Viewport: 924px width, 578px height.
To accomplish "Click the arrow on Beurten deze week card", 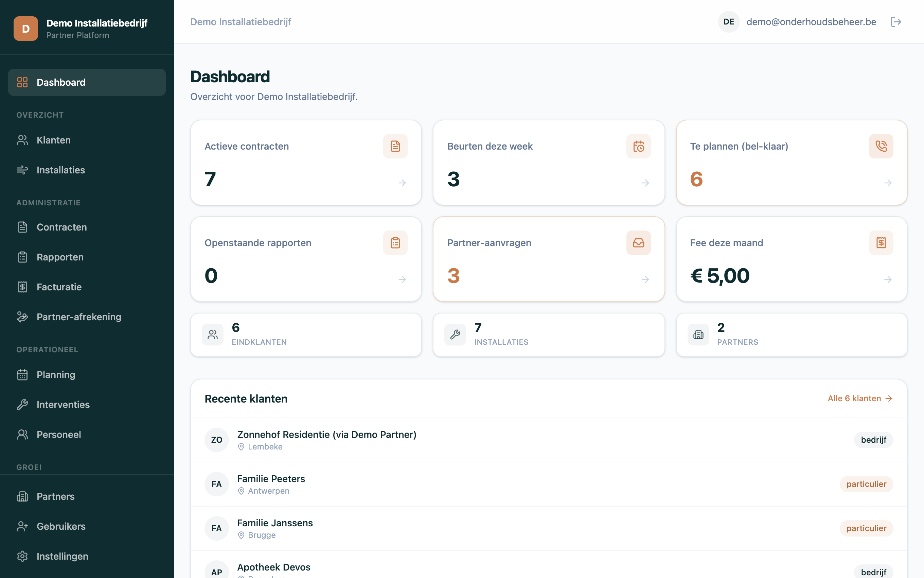I will [x=645, y=183].
